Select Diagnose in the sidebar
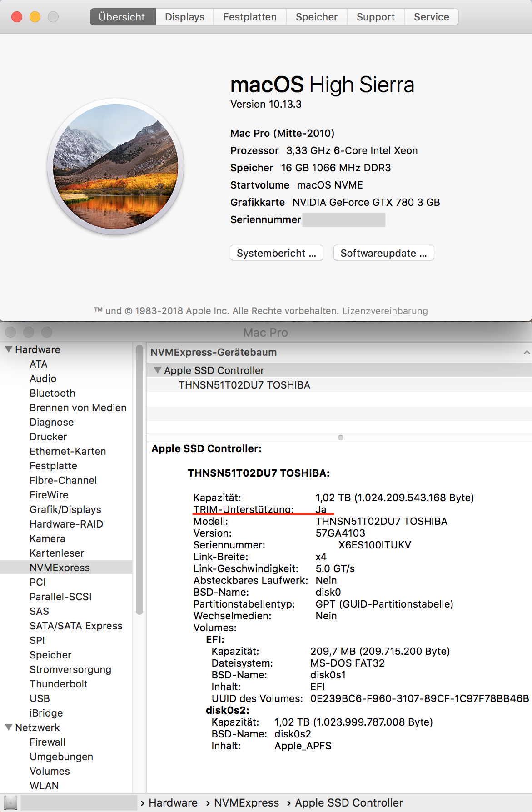Viewport: 532px width, 812px height. [52, 422]
